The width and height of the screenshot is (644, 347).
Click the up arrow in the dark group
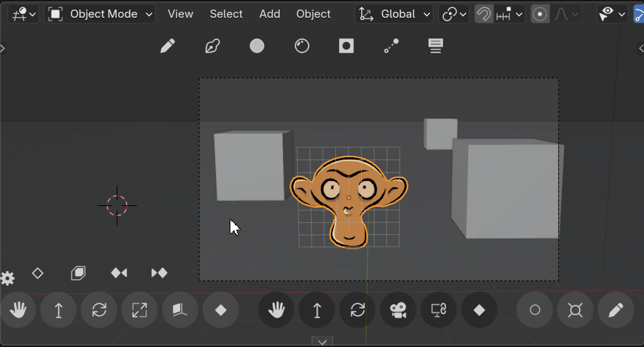[x=317, y=310]
